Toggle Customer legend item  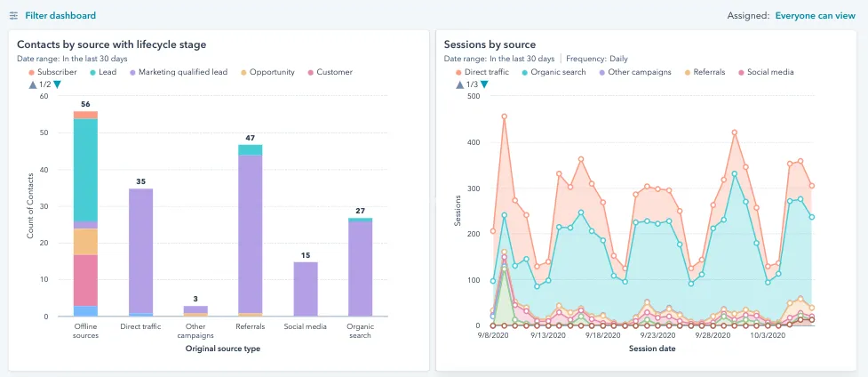(330, 72)
